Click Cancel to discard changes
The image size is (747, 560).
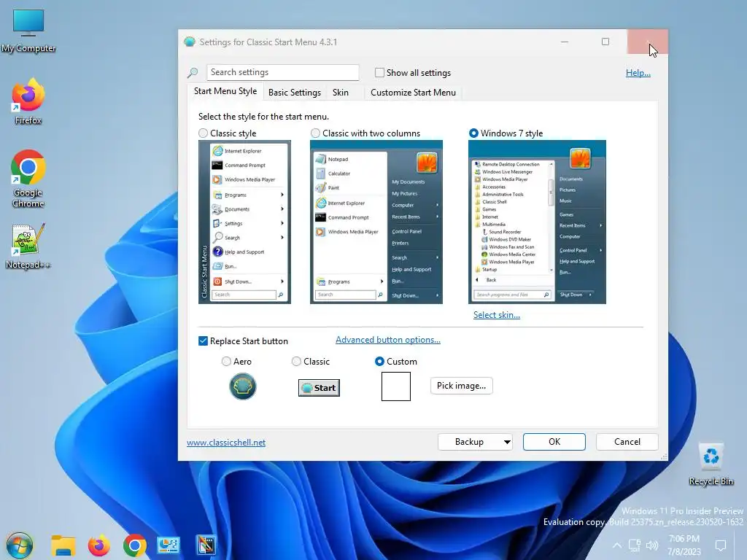627,442
